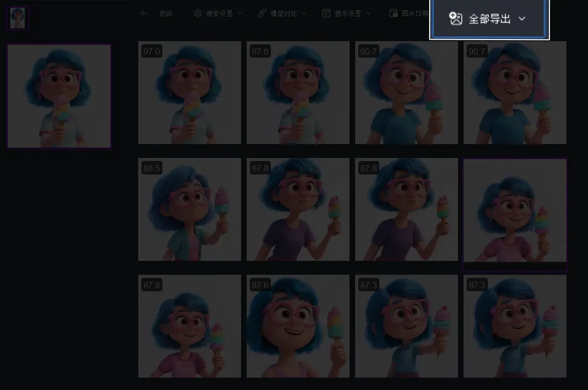
Task: Open the small query thumbnail at top left
Action: [17, 18]
